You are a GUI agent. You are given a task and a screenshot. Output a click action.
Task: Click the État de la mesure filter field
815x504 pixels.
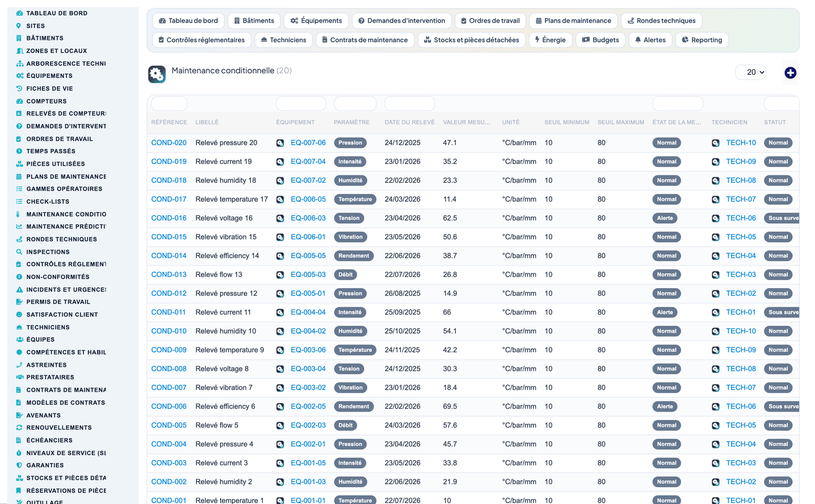click(677, 104)
